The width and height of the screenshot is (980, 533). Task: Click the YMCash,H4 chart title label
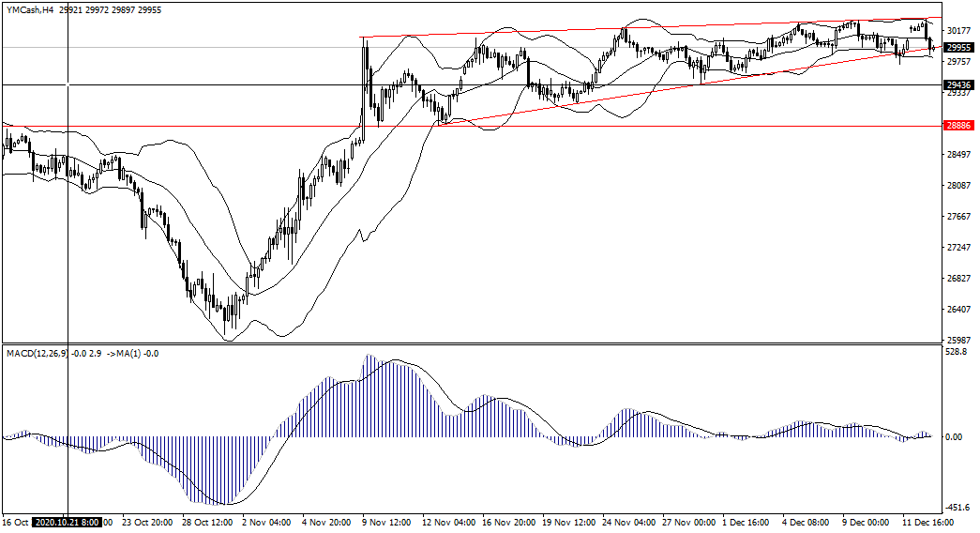[x=30, y=8]
